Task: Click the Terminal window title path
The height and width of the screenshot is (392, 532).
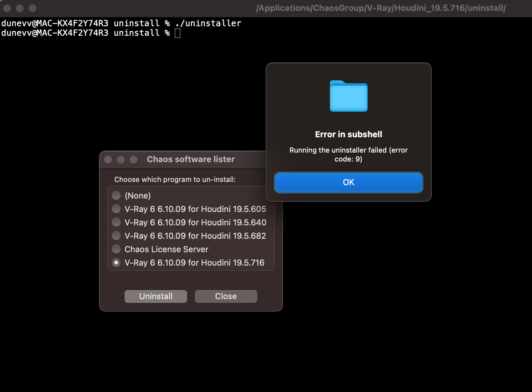Action: point(381,8)
